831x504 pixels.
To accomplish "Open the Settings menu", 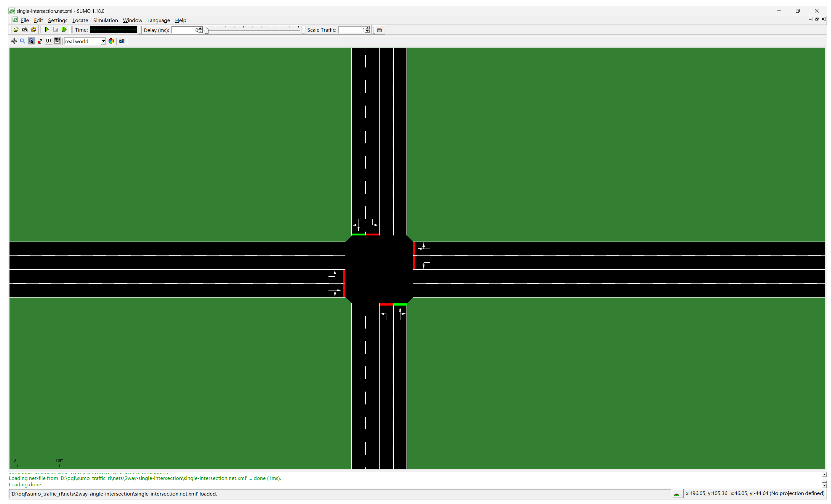I will click(57, 20).
